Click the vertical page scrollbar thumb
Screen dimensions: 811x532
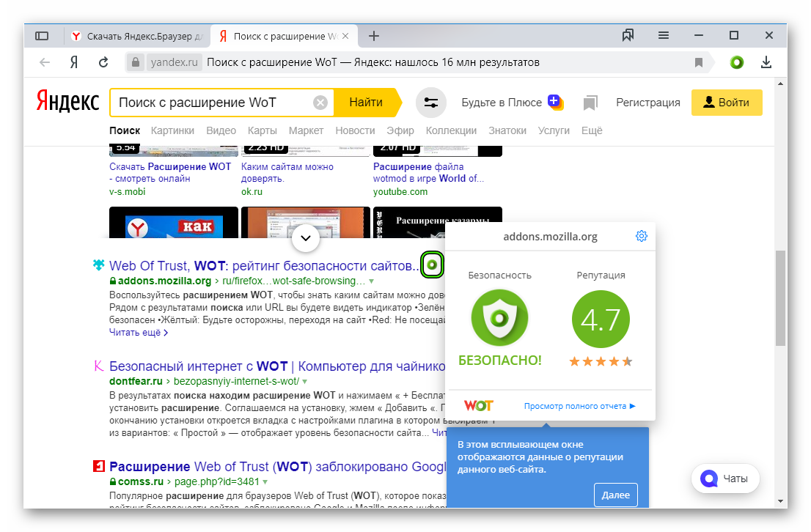(780, 298)
